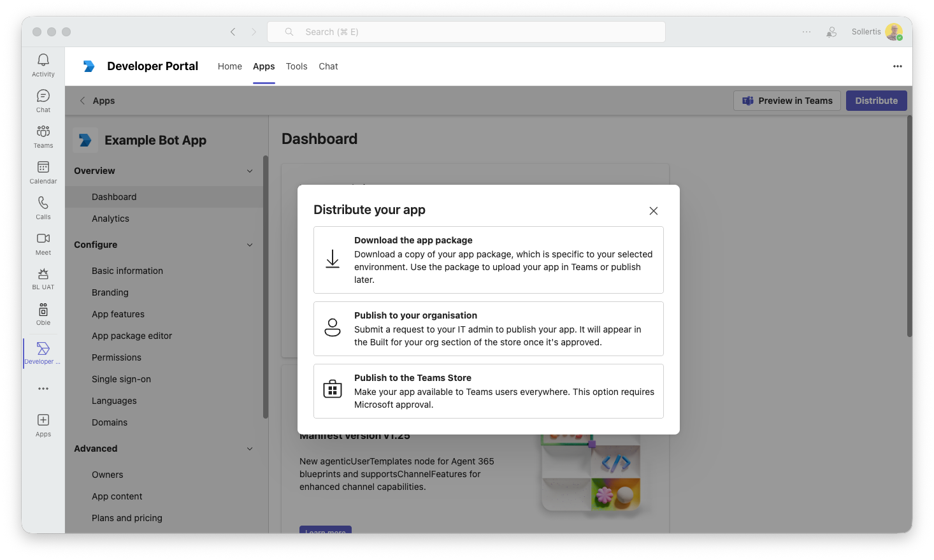This screenshot has width=934, height=560.
Task: Open the Permissions page
Action: coord(164,357)
